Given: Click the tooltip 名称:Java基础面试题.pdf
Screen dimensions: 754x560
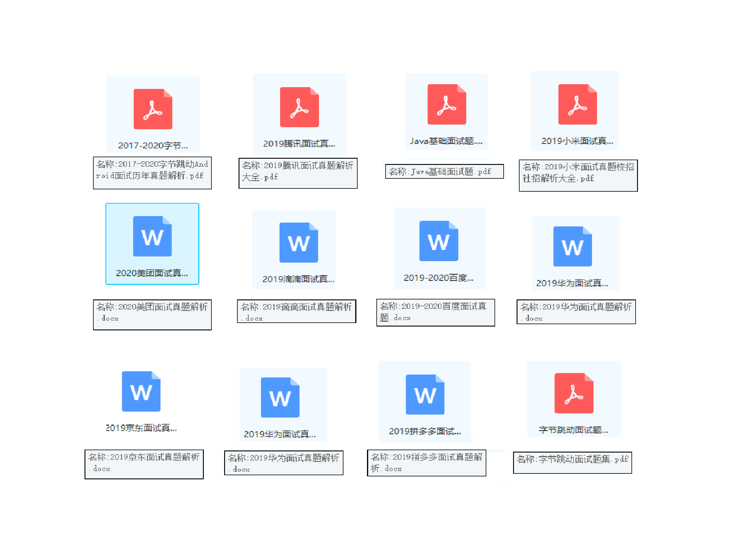Looking at the screenshot, I should 444,172.
